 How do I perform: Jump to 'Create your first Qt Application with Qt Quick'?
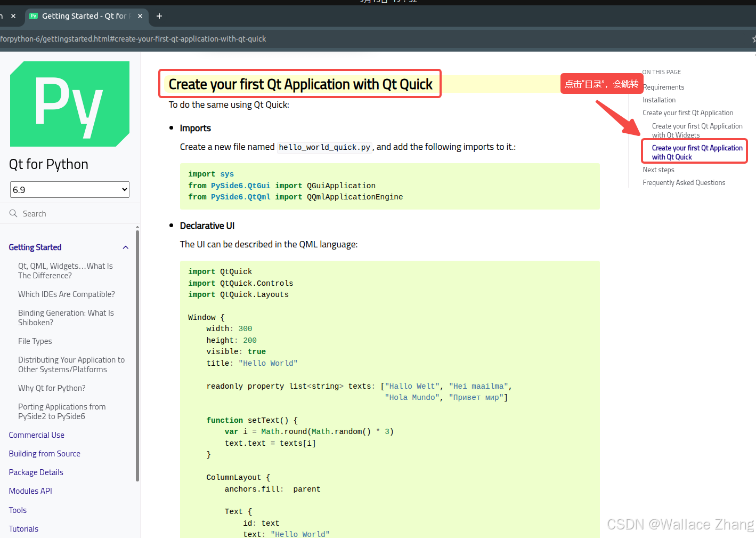(697, 152)
